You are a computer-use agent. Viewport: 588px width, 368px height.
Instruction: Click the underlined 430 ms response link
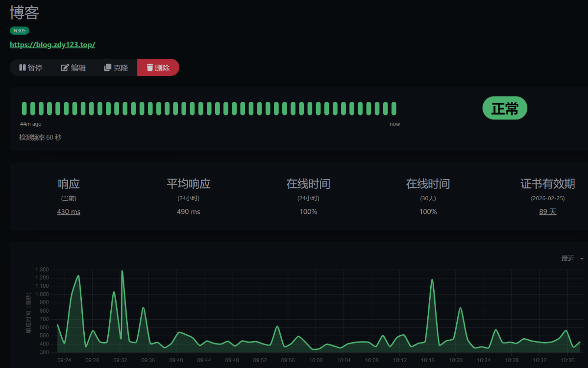point(69,211)
